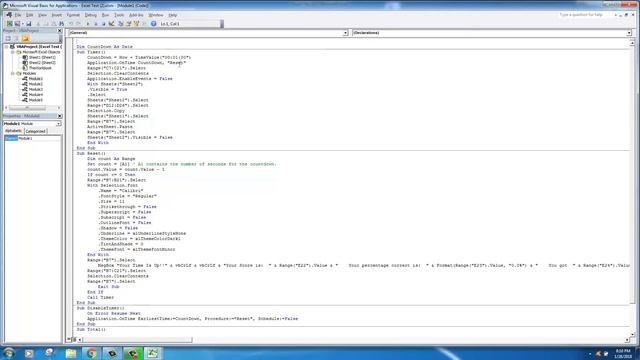Click the Full Module View button at code bottom

point(74,340)
